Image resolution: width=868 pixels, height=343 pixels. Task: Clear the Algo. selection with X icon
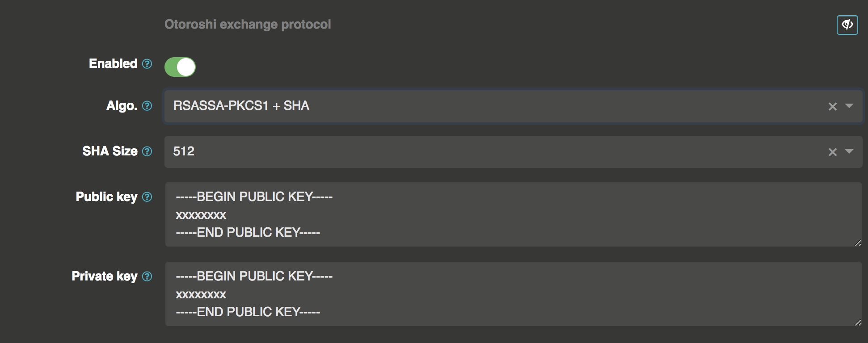click(x=832, y=106)
